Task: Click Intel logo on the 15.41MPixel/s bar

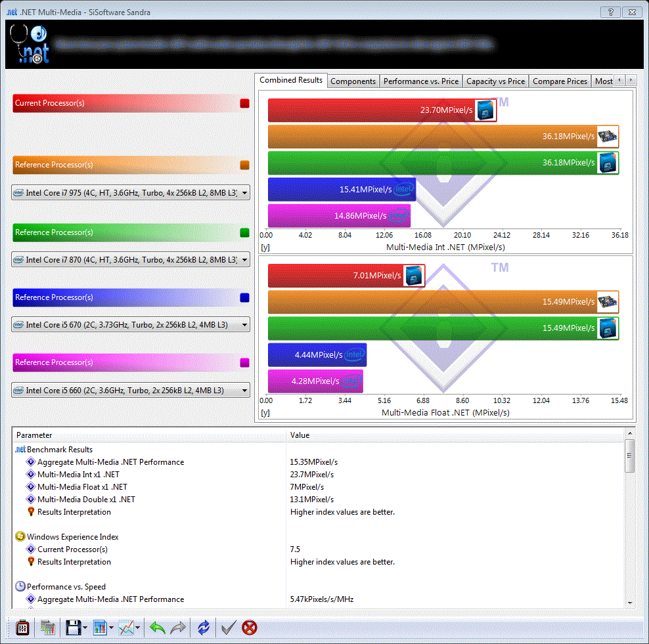Action: point(403,190)
